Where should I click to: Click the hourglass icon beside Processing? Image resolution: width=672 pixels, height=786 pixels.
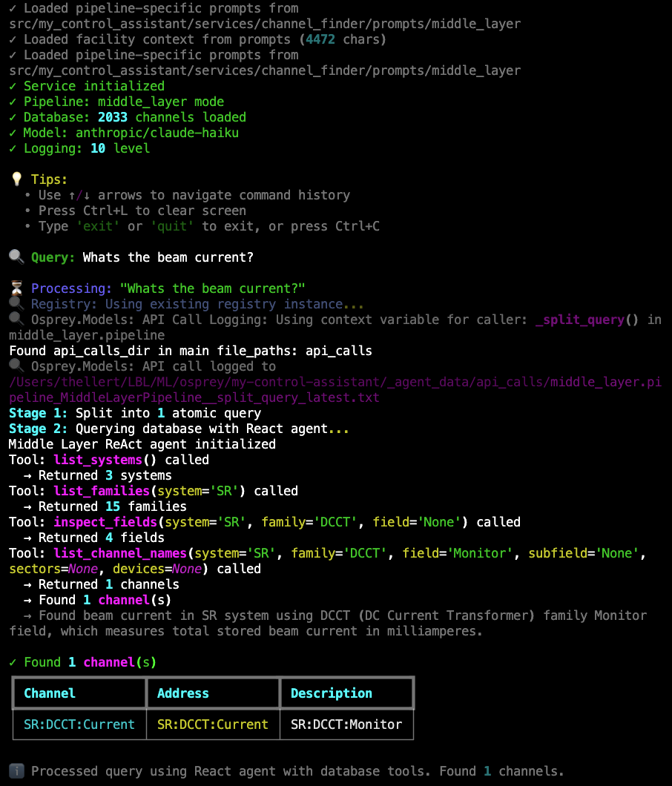pyautogui.click(x=16, y=288)
